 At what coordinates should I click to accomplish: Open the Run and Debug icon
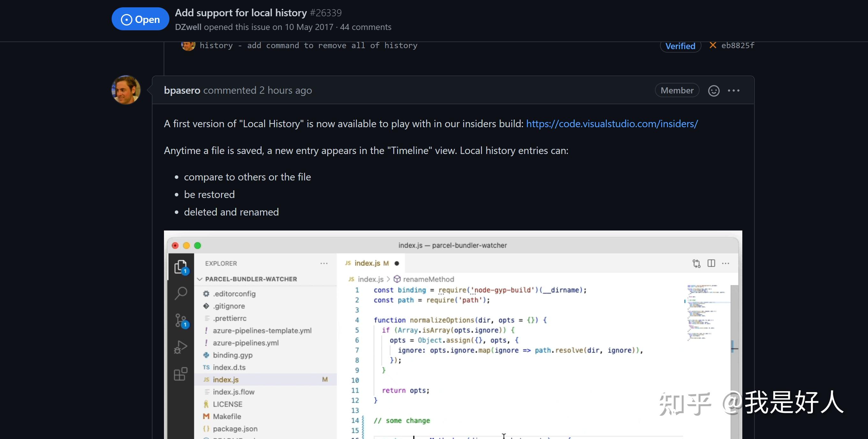(x=181, y=347)
